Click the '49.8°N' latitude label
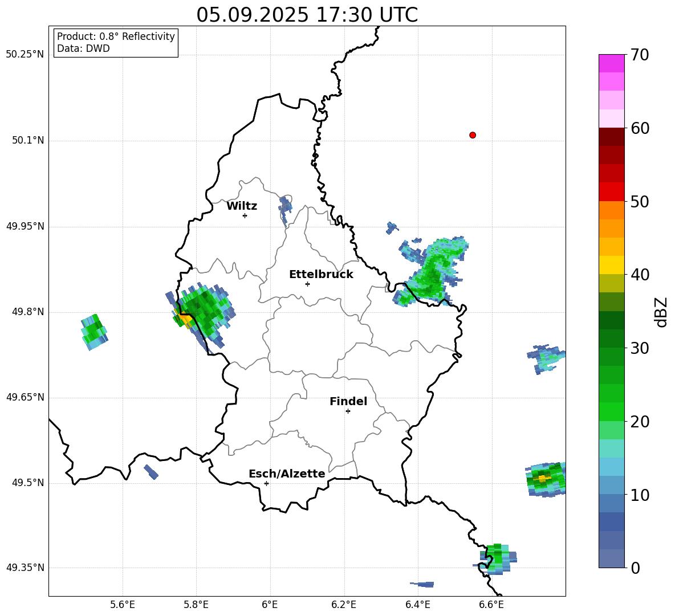 pos(29,312)
